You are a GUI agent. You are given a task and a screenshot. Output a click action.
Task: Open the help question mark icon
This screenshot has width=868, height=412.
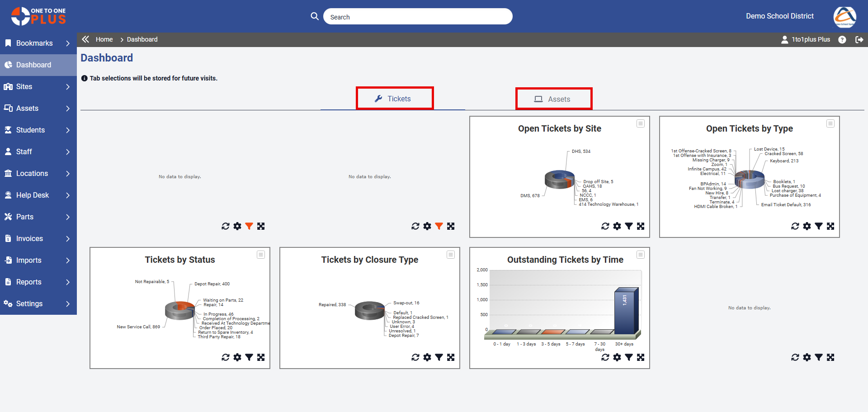click(x=842, y=40)
